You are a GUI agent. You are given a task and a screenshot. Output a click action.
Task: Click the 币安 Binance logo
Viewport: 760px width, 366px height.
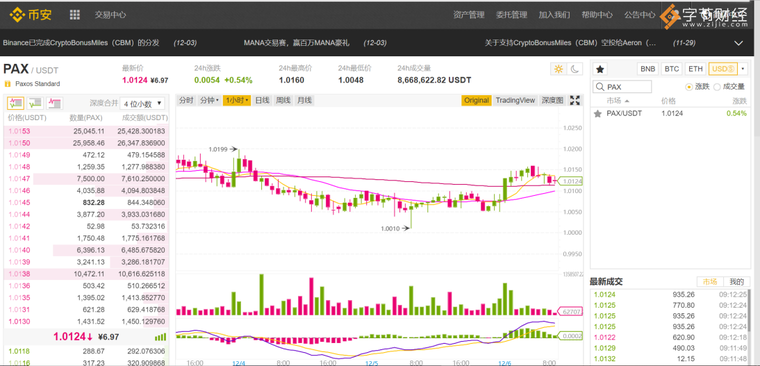[x=30, y=15]
